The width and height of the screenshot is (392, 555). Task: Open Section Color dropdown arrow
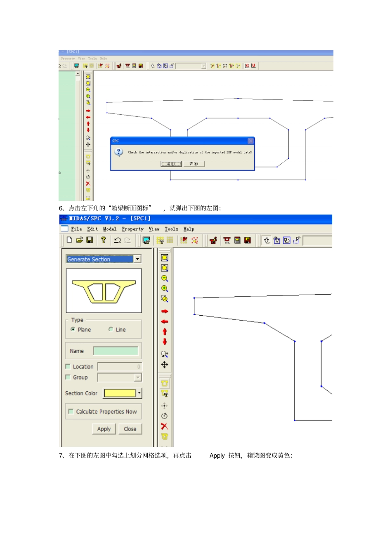pos(139,393)
